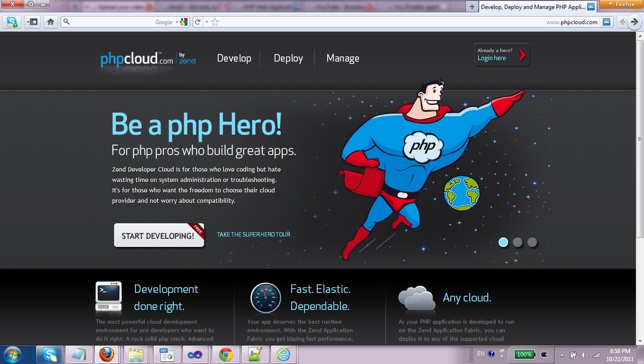Click the 'Fast. Elastic. Dependable.' heading
644x364 pixels.
[321, 298]
